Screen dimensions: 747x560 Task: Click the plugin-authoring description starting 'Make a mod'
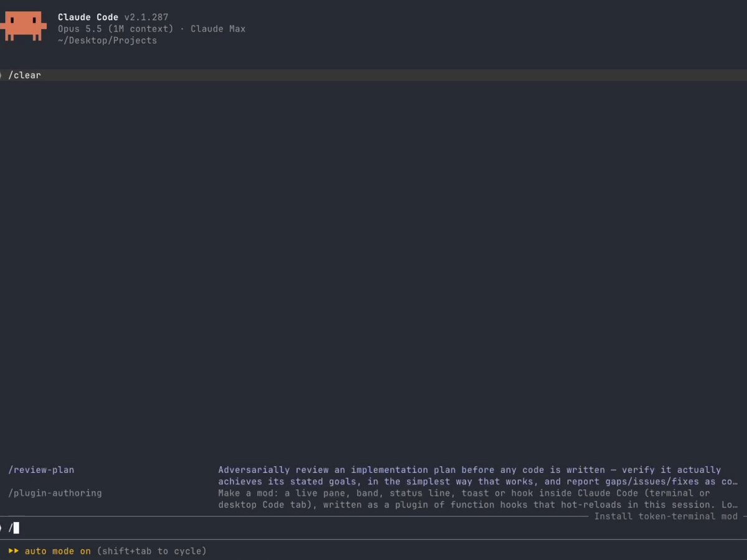coord(478,499)
